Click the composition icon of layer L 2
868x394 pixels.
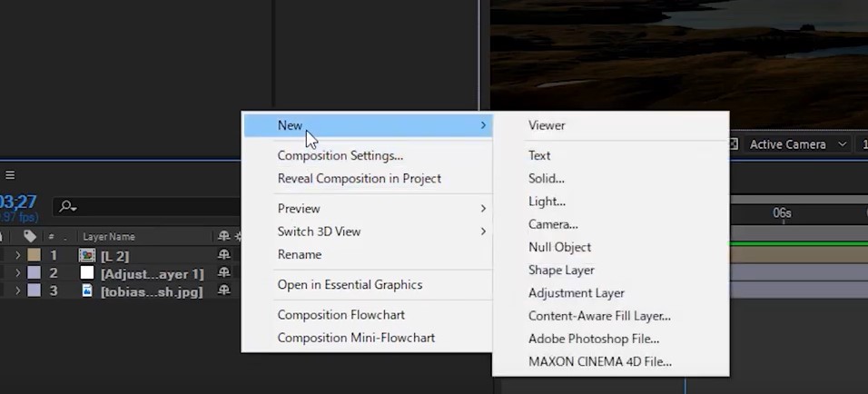(87, 255)
